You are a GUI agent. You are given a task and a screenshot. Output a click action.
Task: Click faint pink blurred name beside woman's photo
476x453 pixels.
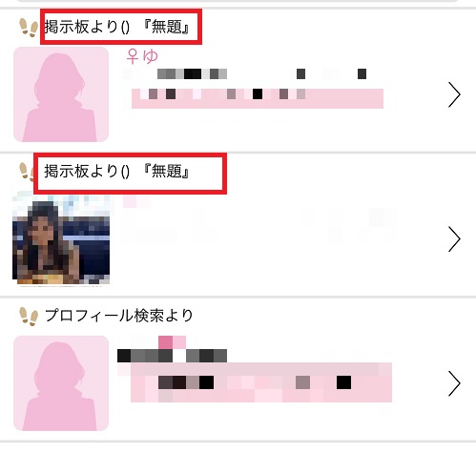[136, 201]
